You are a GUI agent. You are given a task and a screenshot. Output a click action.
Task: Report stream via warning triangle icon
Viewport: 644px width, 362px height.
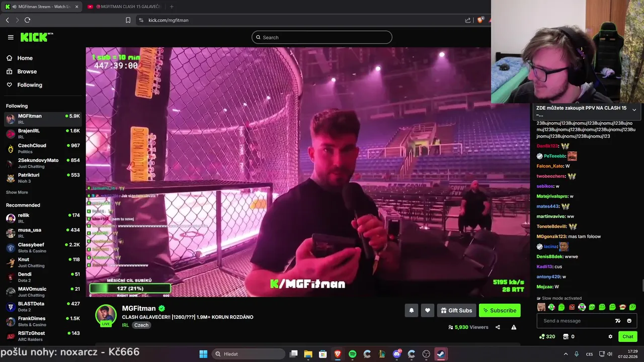pyautogui.click(x=514, y=327)
